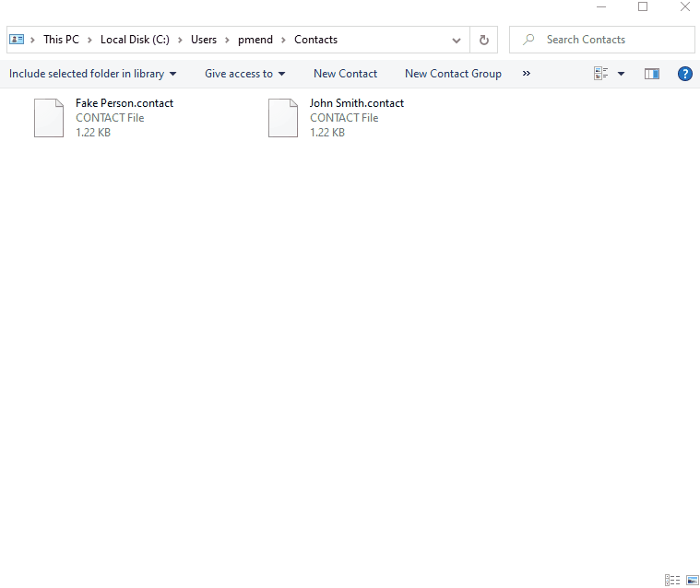Open view options dropdown arrow
Image resolution: width=700 pixels, height=588 pixels.
[621, 74]
